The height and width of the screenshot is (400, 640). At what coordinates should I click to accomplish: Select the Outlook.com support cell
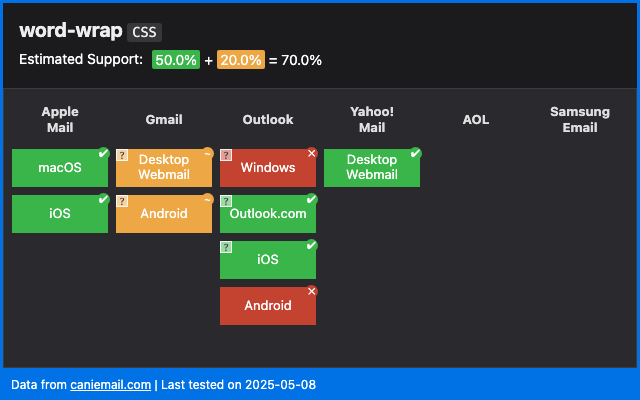(268, 214)
